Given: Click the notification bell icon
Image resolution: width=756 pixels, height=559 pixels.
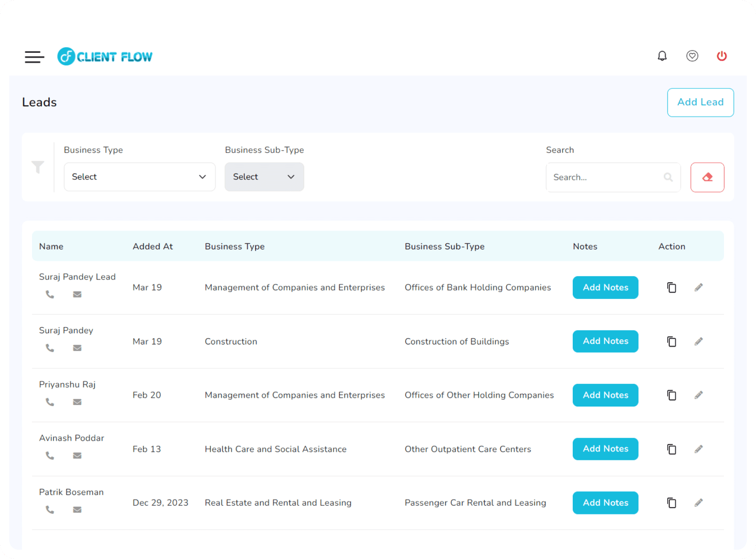Looking at the screenshot, I should 662,56.
